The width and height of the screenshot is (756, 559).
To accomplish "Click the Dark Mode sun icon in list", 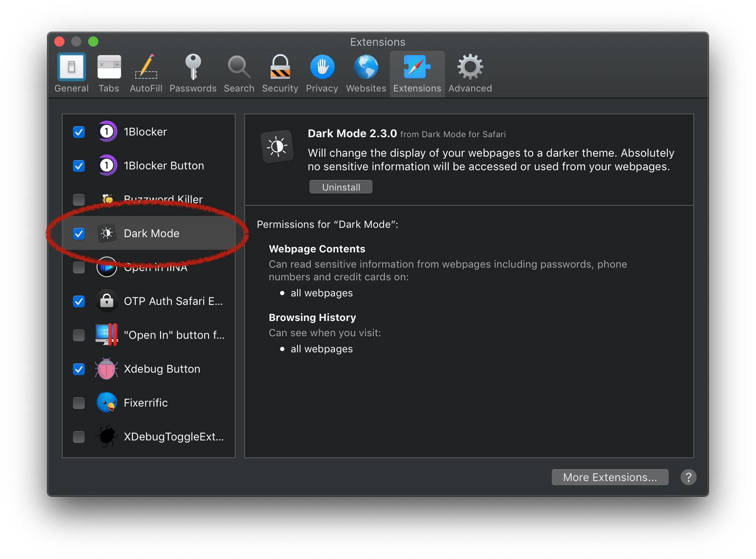I will (x=107, y=233).
